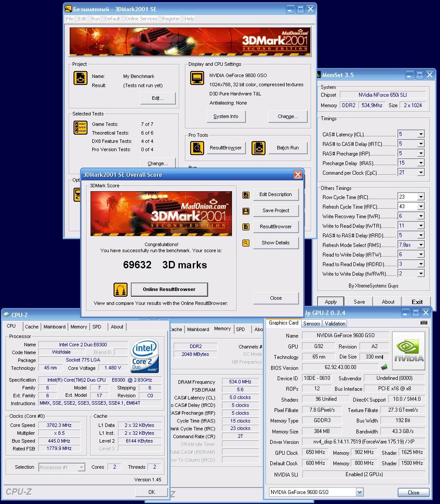Click the MemSet 3.5 title bar icon
This screenshot has height=504, width=440.
pos(319,75)
